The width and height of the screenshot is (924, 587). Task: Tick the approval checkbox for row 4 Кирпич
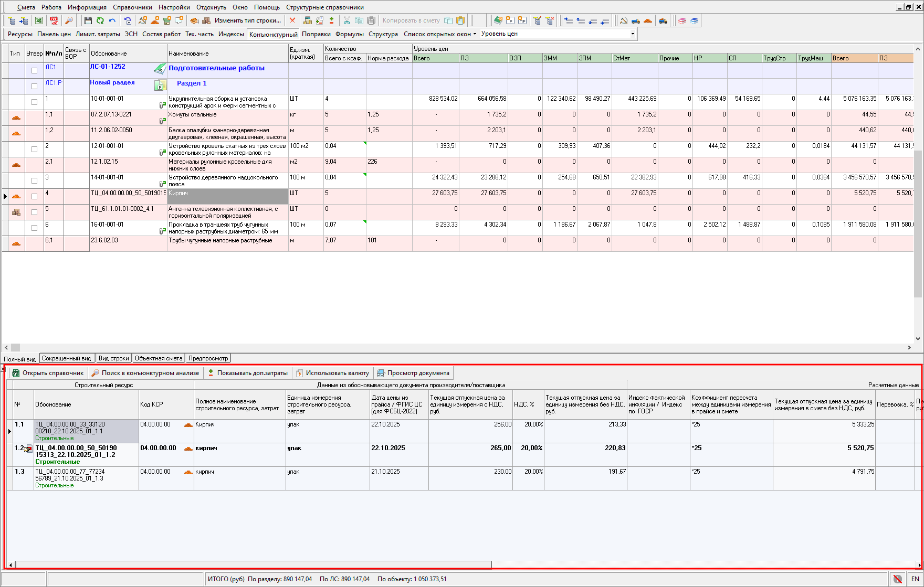pos(34,196)
